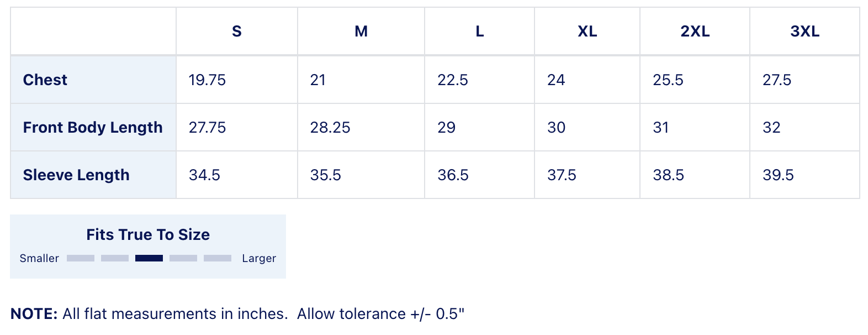Click the Sleeve Length row label
Viewport: 868px width, 335px height.
tap(76, 175)
